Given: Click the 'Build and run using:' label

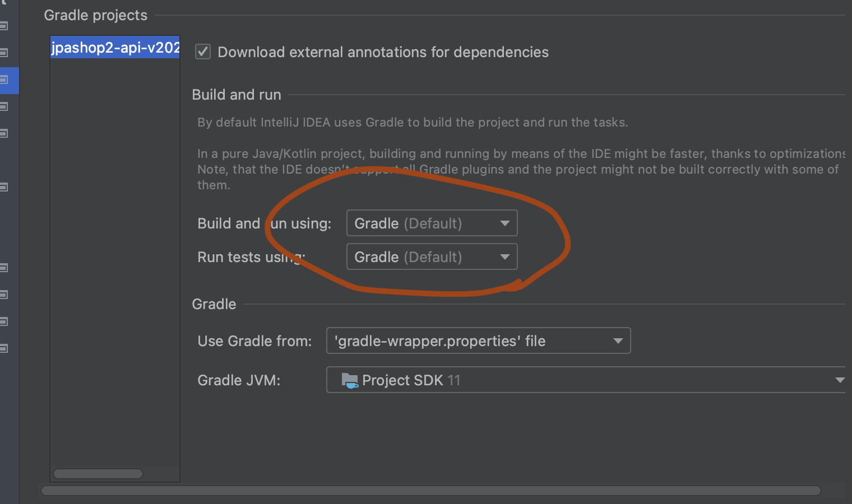Looking at the screenshot, I should click(x=264, y=223).
